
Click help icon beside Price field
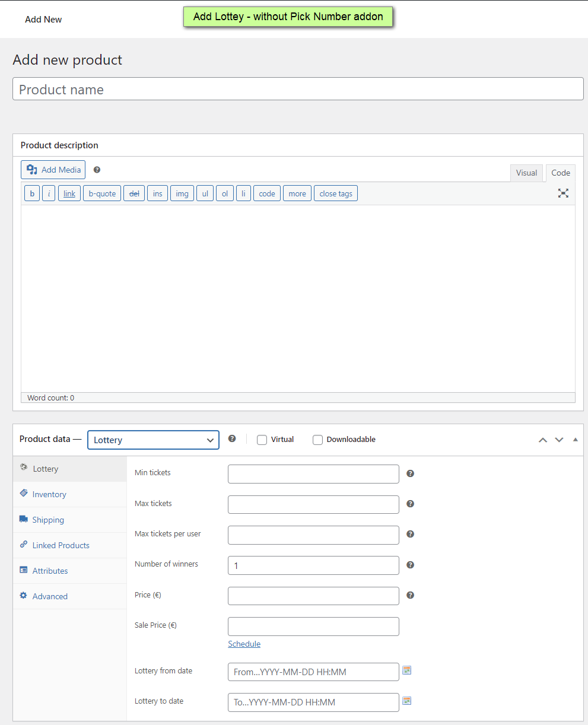(x=410, y=595)
